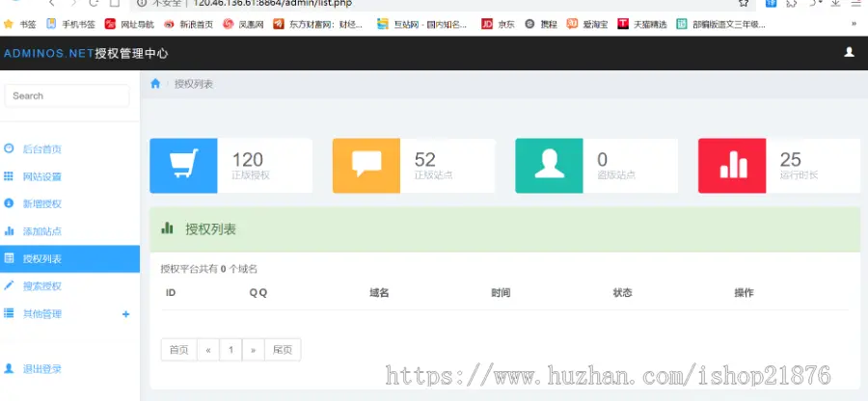Viewport: 868px width, 401px height.
Task: Click 授权列表 in the breadcrumb
Action: click(x=194, y=84)
